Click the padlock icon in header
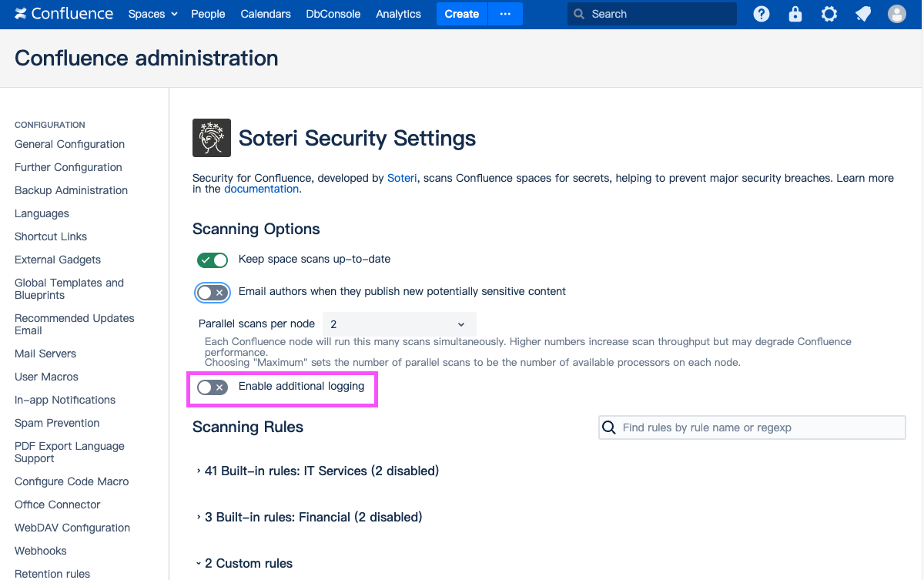924x580 pixels. click(795, 14)
